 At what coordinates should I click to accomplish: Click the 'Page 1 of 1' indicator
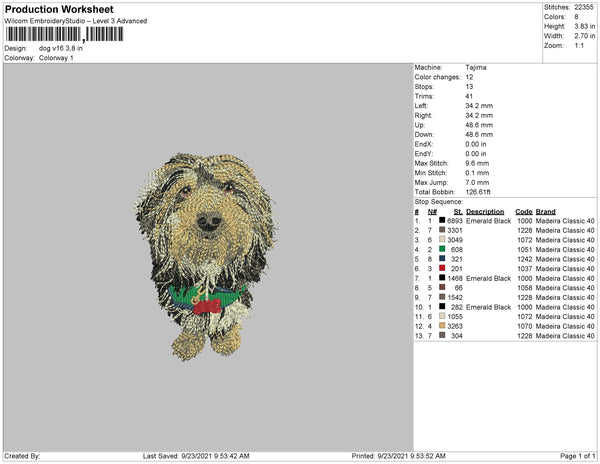click(x=578, y=456)
